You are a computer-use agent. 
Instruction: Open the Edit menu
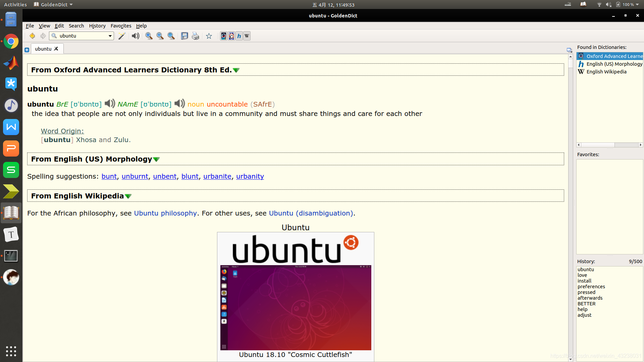(x=59, y=26)
